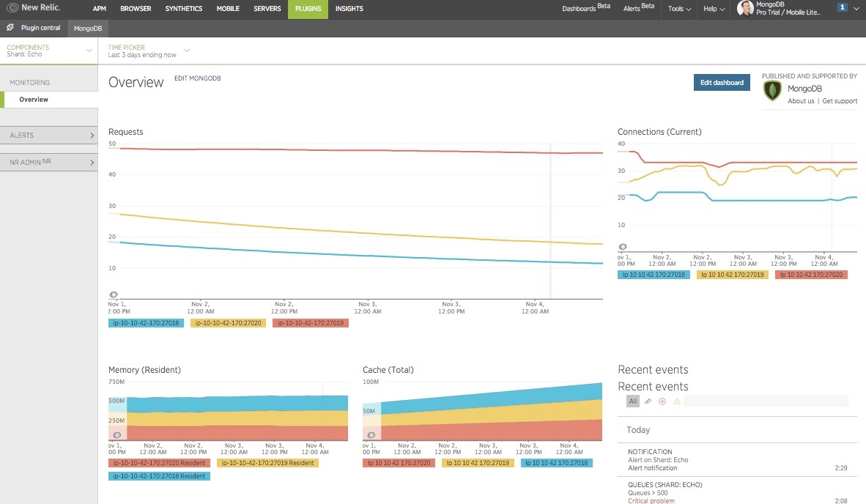This screenshot has height=504, width=866.
Task: Click the Edit dashboard button
Action: pyautogui.click(x=722, y=83)
